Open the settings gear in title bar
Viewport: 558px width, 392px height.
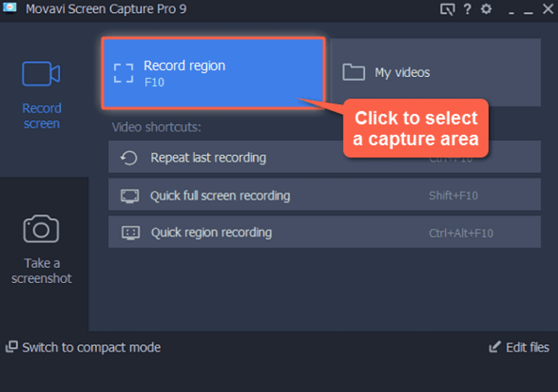(x=486, y=9)
